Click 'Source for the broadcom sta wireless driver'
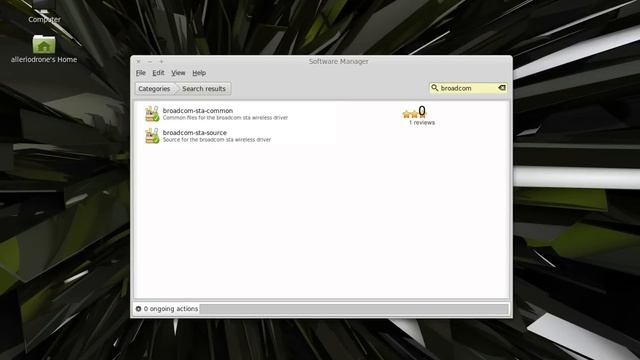 point(217,140)
